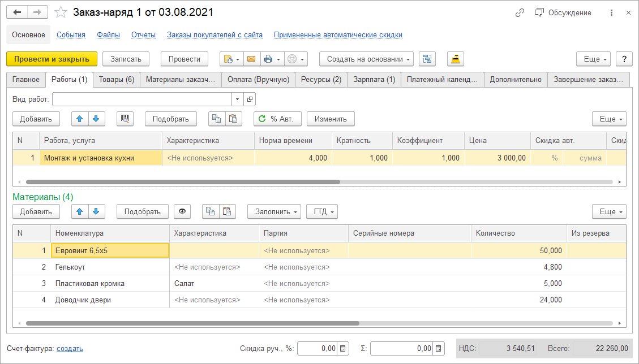Add document to favorites with star
Screen dimensions: 639x364
pyautogui.click(x=61, y=12)
